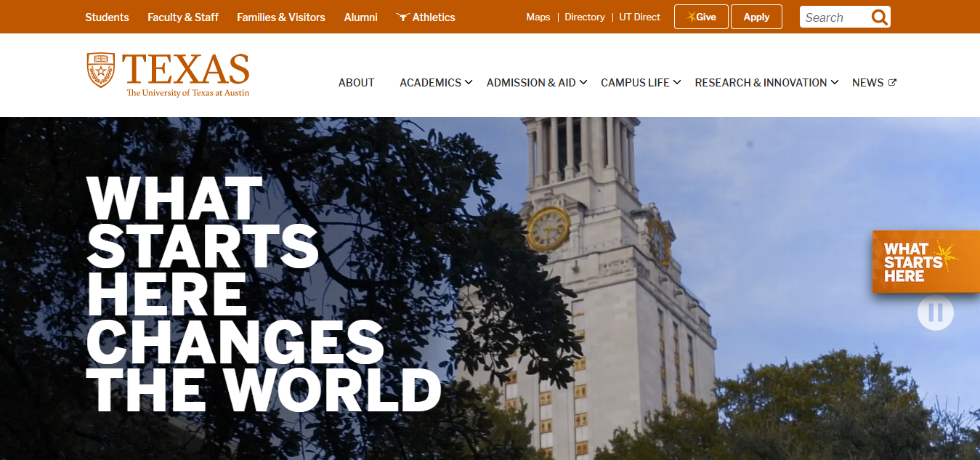Screen dimensions: 980x460
Task: Visit the Families & Visitors link
Action: pos(281,17)
